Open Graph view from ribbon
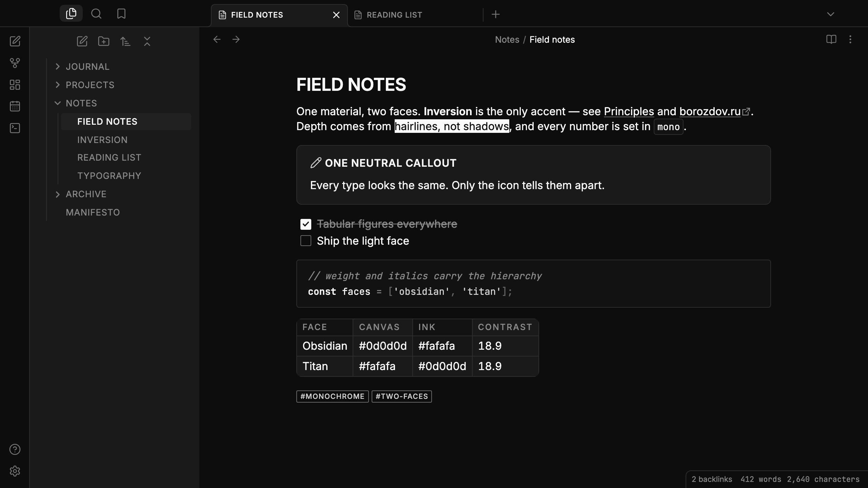The width and height of the screenshot is (868, 488). point(15,63)
